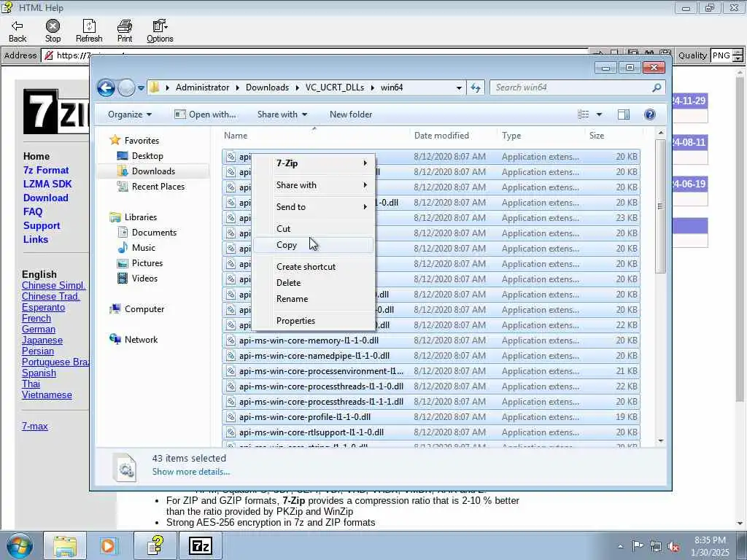Click Open with... in the toolbar
The width and height of the screenshot is (747, 560).
(205, 114)
